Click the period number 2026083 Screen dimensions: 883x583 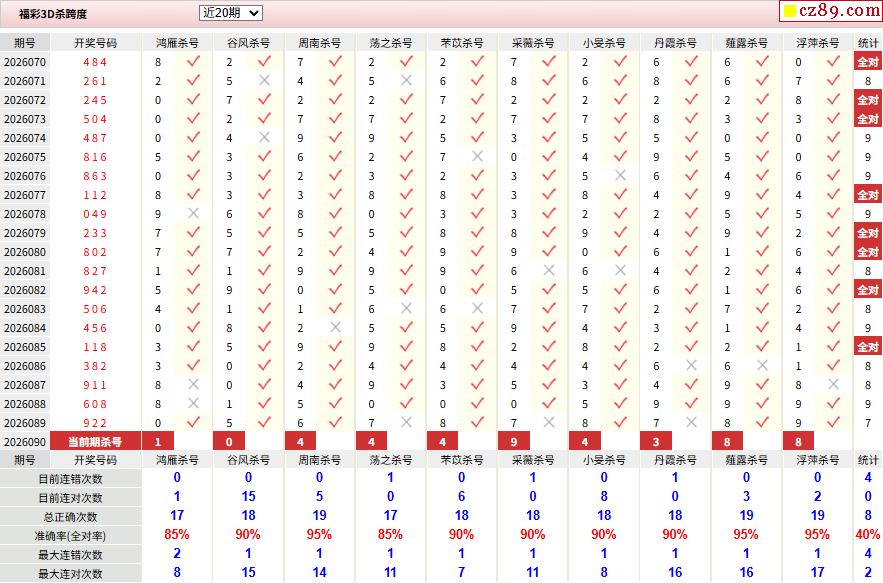click(25, 309)
